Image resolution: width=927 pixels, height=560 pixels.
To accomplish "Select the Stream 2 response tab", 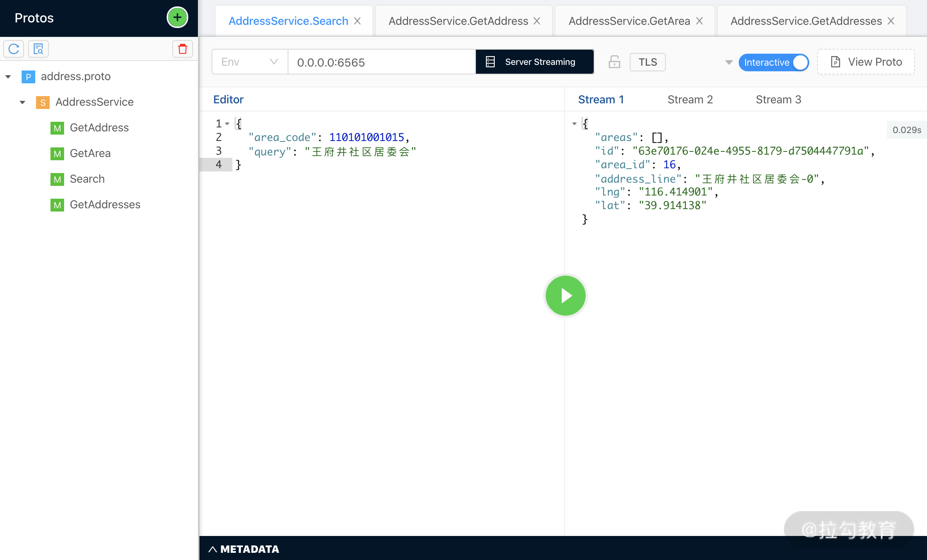I will 690,100.
